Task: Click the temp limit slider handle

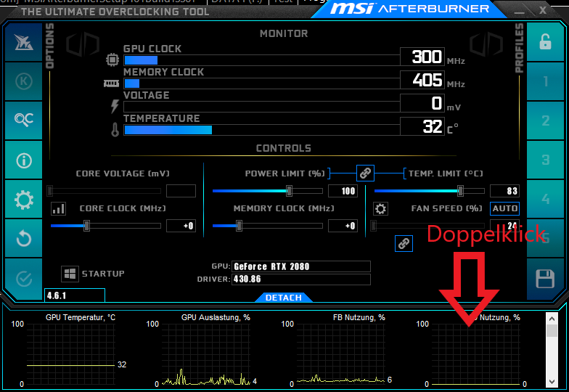Action: (x=460, y=191)
